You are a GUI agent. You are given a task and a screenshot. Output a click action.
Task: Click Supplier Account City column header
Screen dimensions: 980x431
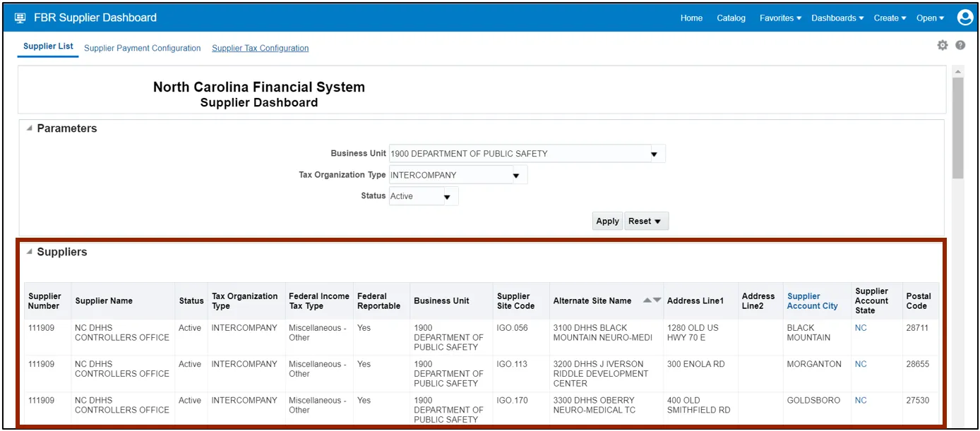pos(812,301)
